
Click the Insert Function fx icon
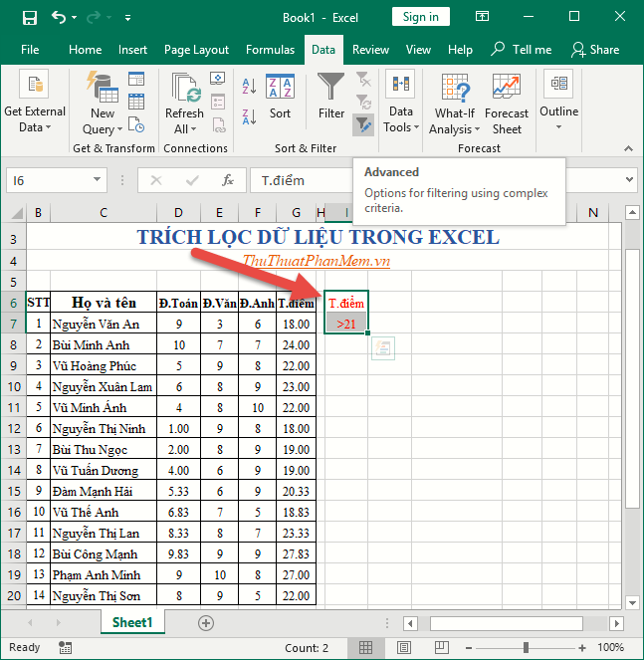coord(228,180)
